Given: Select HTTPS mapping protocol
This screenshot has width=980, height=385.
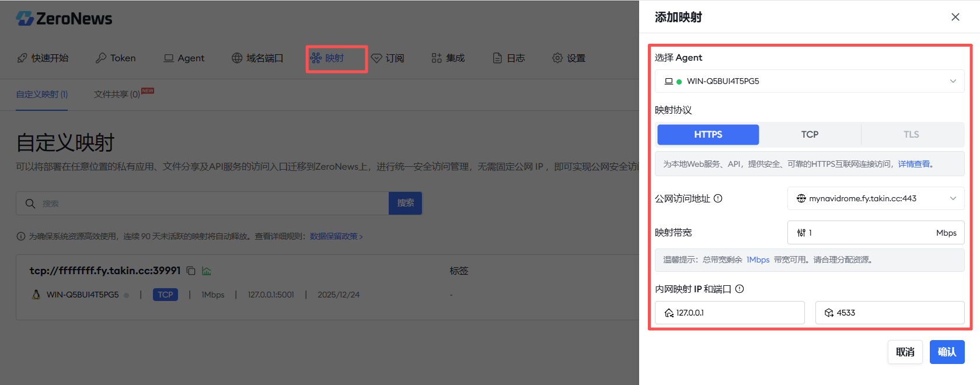Looking at the screenshot, I should [708, 134].
